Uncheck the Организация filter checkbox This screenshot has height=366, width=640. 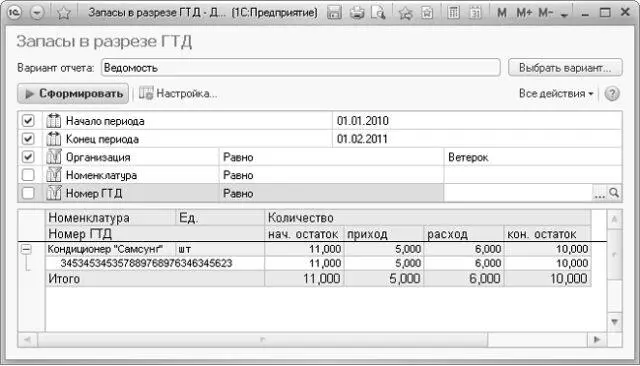28,157
